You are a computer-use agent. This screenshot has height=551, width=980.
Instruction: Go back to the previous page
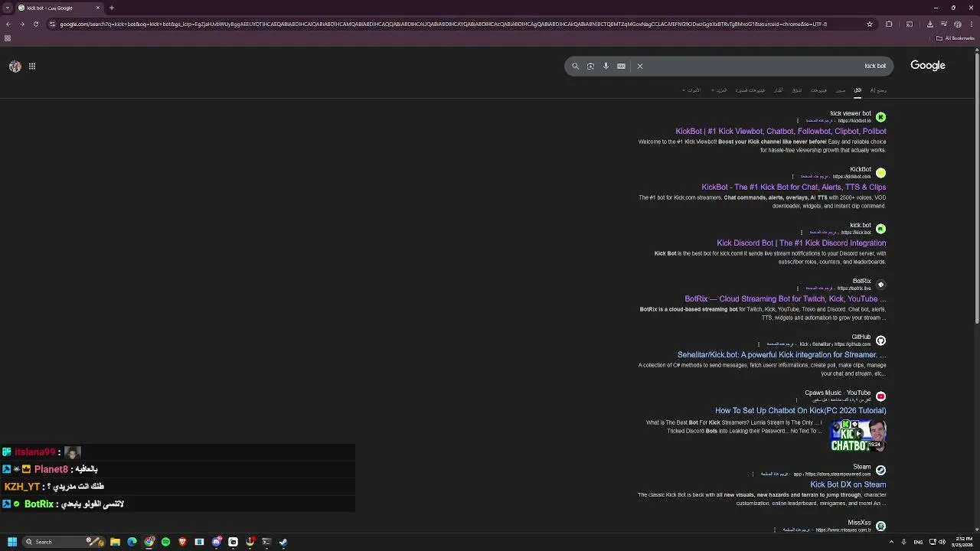(8, 24)
